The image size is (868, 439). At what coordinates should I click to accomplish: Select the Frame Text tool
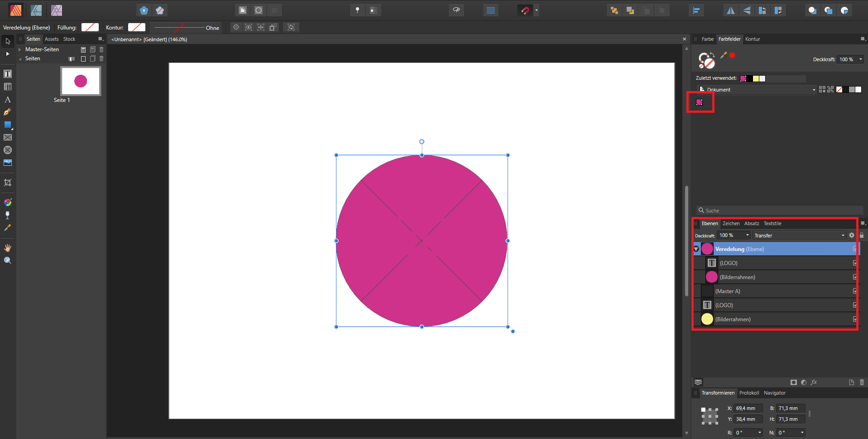pyautogui.click(x=8, y=74)
